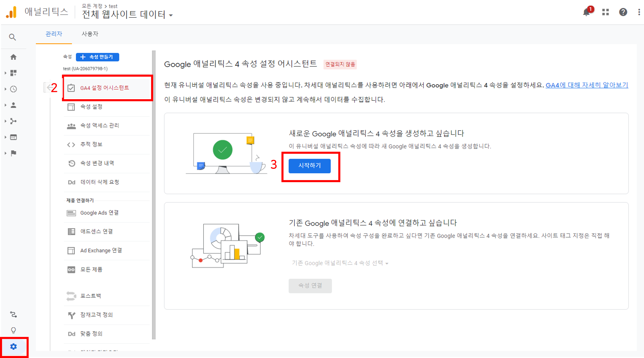Click the search magnifier icon in sidebar

[13, 37]
